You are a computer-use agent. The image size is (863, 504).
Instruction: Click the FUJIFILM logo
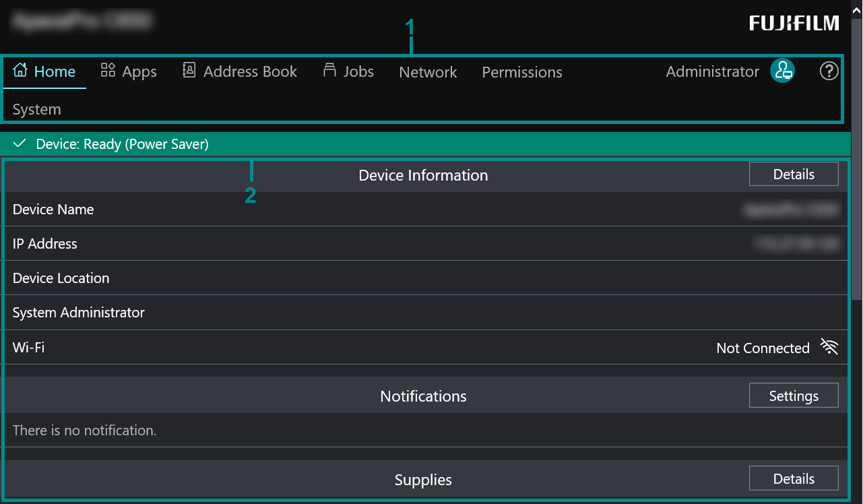pyautogui.click(x=794, y=22)
